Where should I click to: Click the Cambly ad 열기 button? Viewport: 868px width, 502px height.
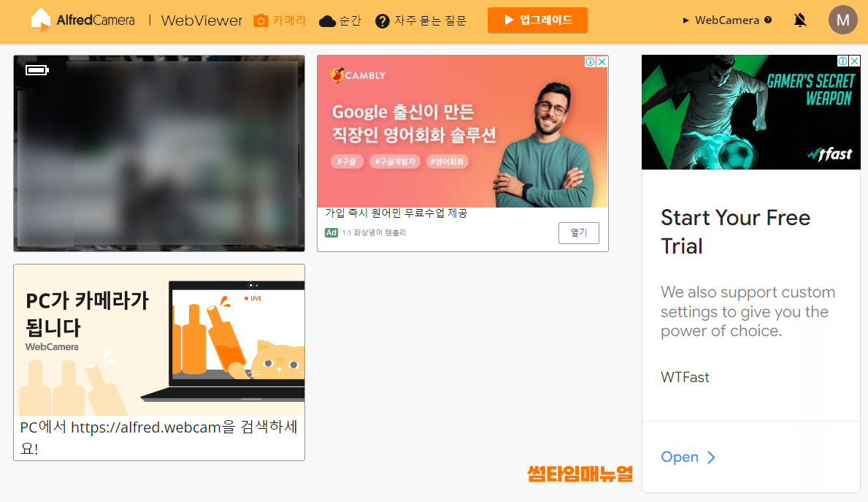(578, 232)
